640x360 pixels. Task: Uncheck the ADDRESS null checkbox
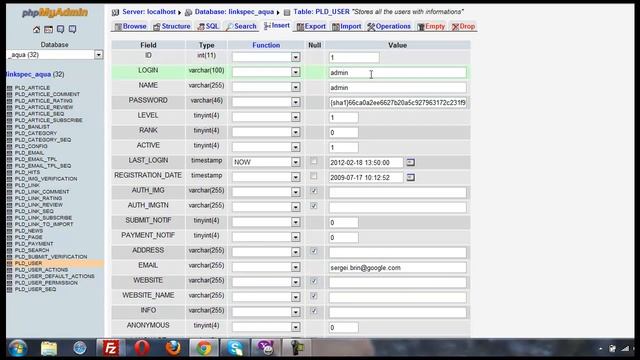[313, 251]
